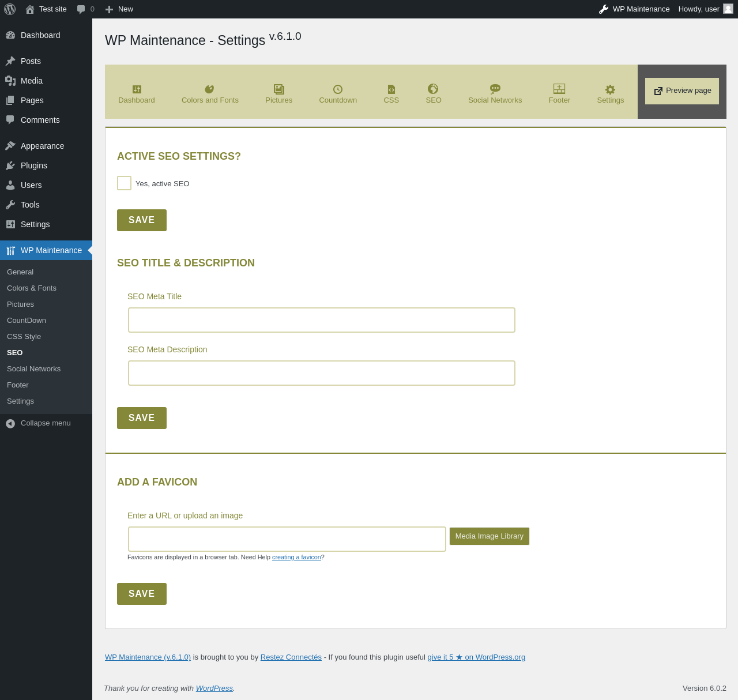
Task: Click the Tools wrench icon in sidebar
Action: tap(10, 205)
